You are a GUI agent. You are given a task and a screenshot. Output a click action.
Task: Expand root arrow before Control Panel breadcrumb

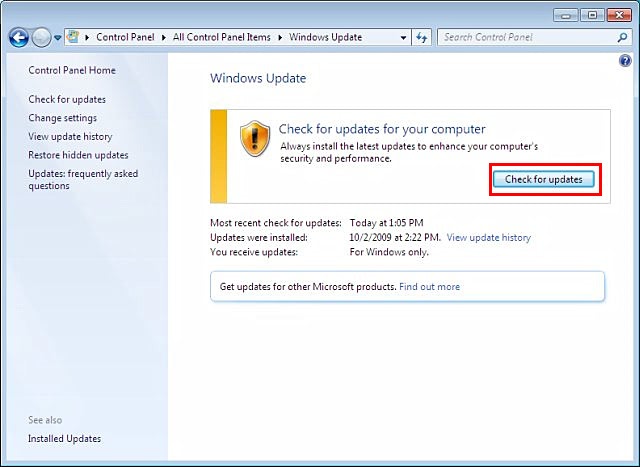pyautogui.click(x=87, y=38)
